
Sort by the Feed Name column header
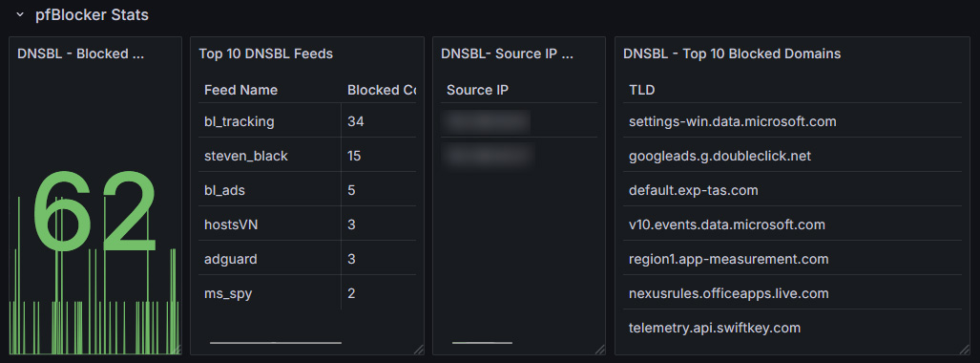240,90
